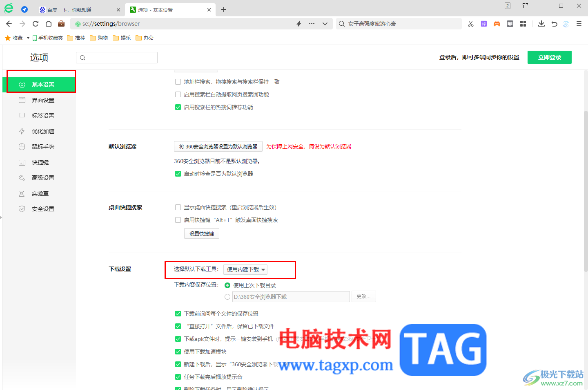Open the game controller icon
The width and height of the screenshot is (588, 390).
coord(497,24)
